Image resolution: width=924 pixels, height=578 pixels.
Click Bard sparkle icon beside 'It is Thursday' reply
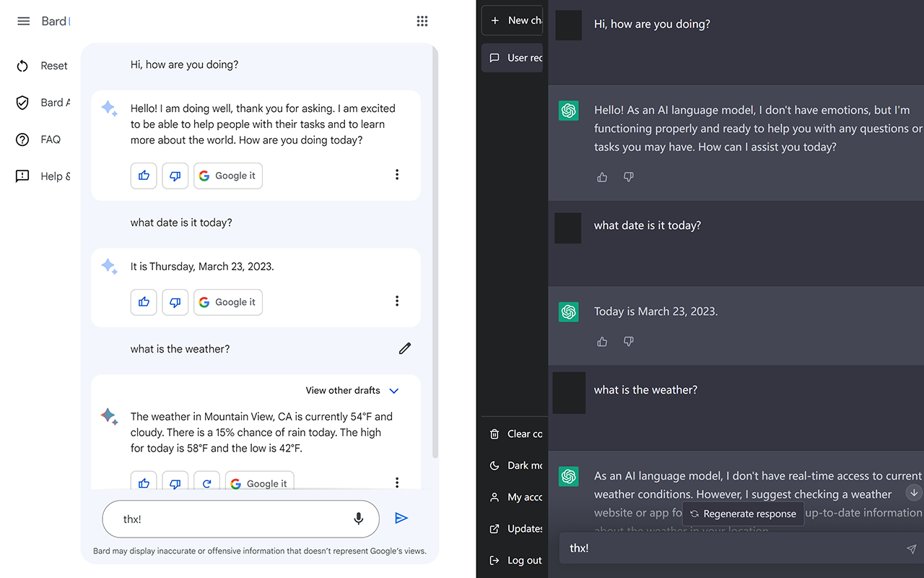(x=109, y=267)
